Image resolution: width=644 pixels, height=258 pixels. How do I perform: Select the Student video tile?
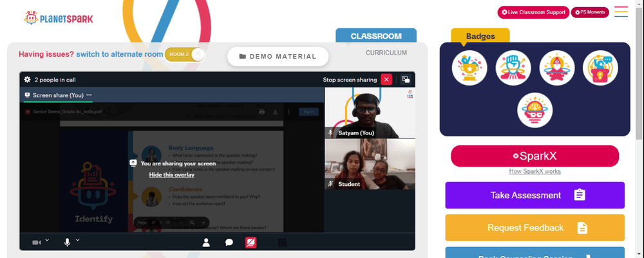pos(370,164)
